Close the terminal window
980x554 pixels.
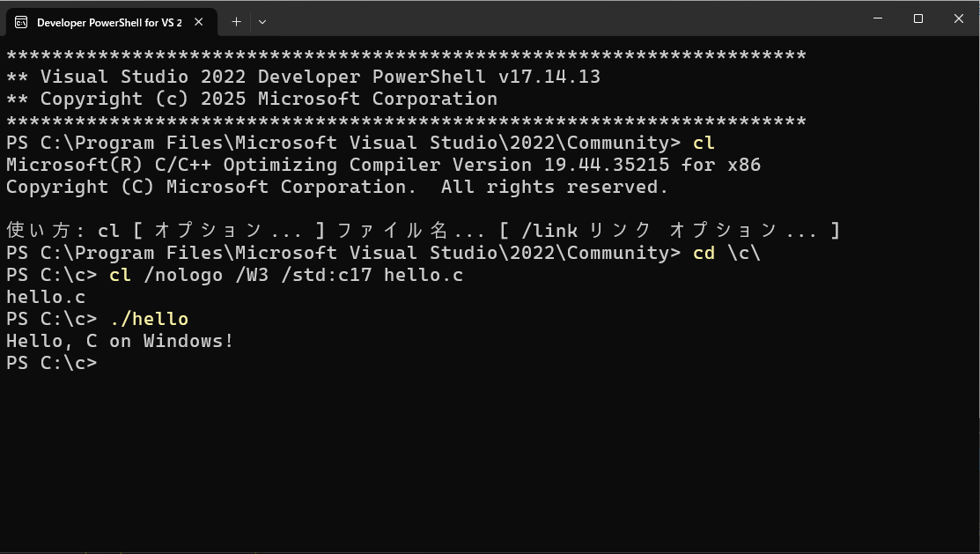point(959,18)
